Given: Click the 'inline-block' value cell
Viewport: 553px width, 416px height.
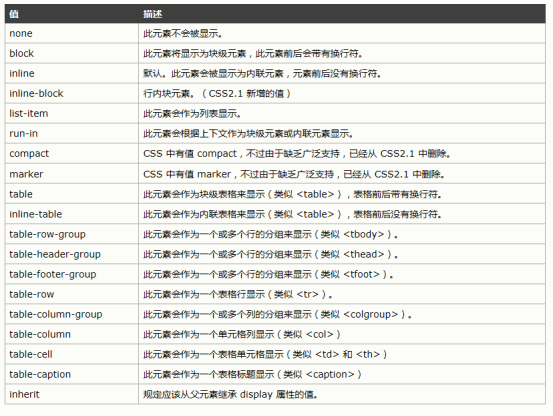Looking at the screenshot, I should 72,94.
